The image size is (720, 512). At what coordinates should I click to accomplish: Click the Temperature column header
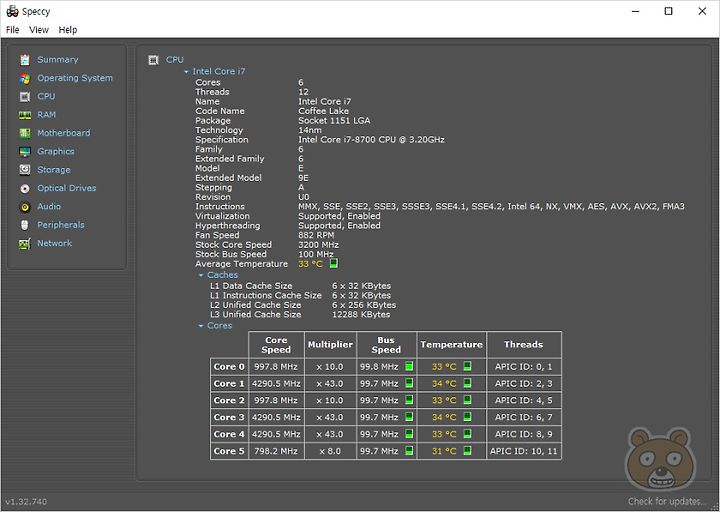point(451,345)
